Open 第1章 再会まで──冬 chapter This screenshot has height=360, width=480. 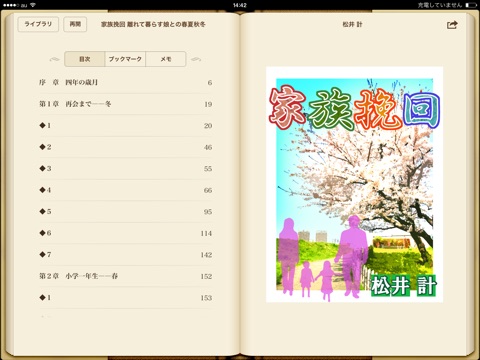[x=125, y=104]
